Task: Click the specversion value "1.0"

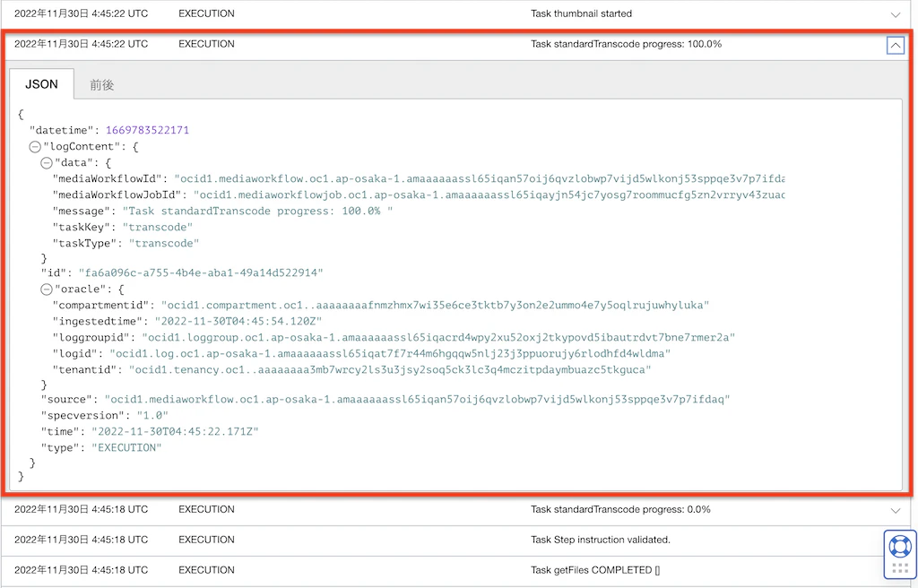Action: pos(152,416)
